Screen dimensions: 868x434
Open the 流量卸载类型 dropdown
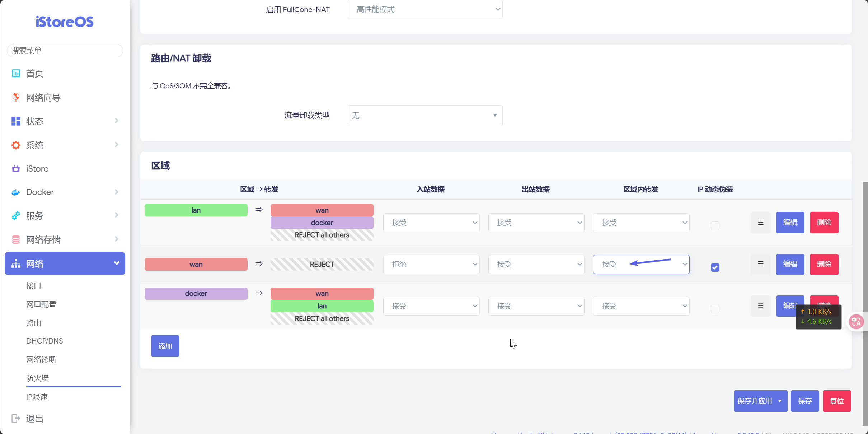pyautogui.click(x=424, y=116)
